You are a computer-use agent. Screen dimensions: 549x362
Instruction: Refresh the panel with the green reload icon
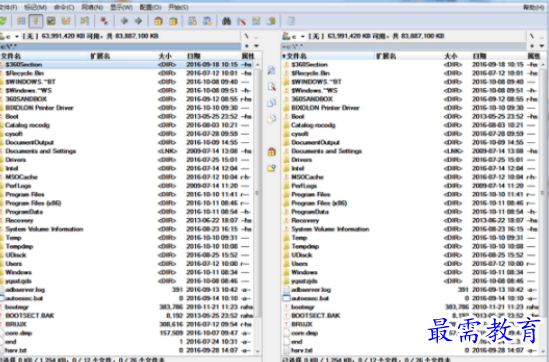coord(3,21)
